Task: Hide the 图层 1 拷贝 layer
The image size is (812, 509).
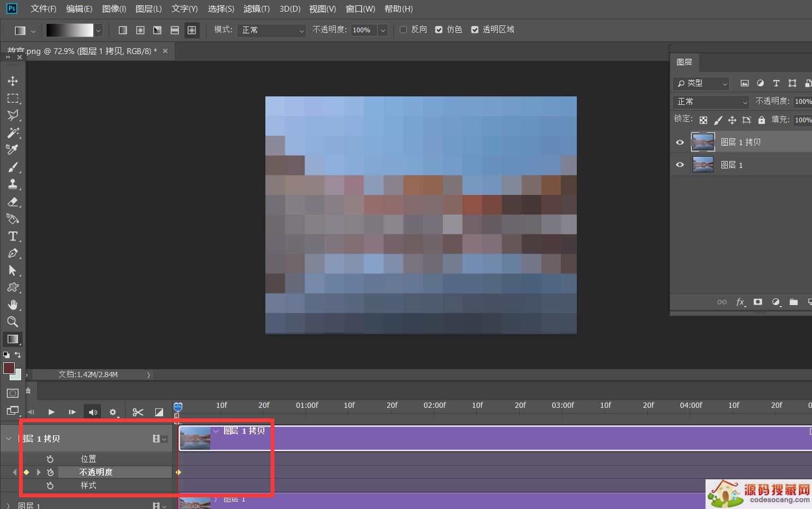Action: coord(680,142)
